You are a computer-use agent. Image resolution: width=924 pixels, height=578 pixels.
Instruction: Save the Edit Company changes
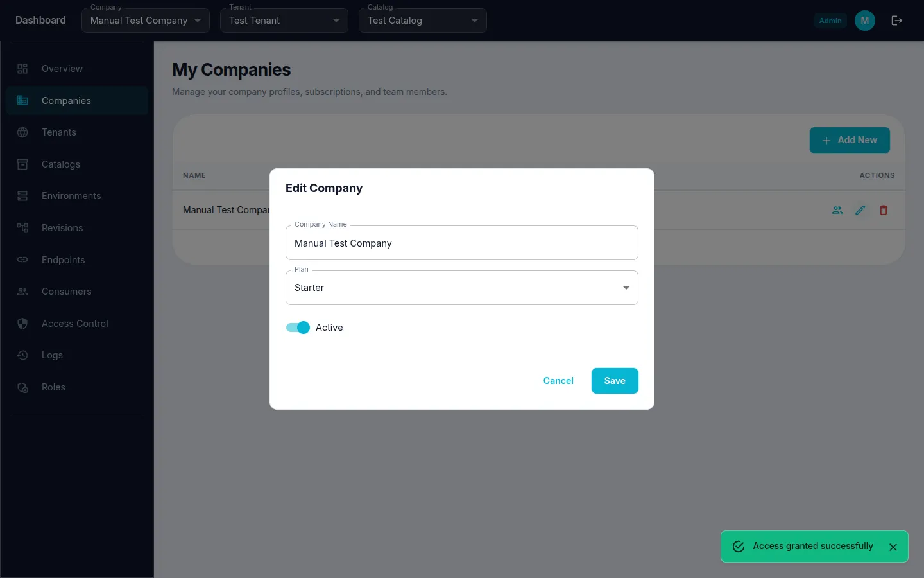[x=614, y=380]
